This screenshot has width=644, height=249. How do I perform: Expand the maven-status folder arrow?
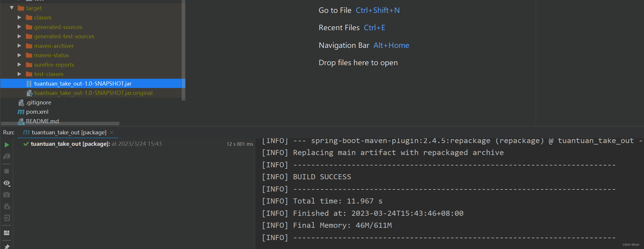[x=19, y=55]
